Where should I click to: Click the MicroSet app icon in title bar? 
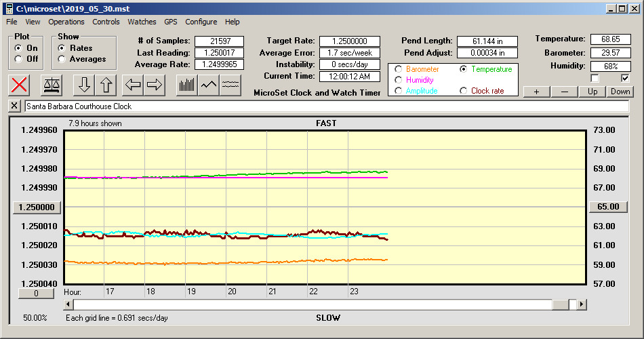click(x=9, y=9)
